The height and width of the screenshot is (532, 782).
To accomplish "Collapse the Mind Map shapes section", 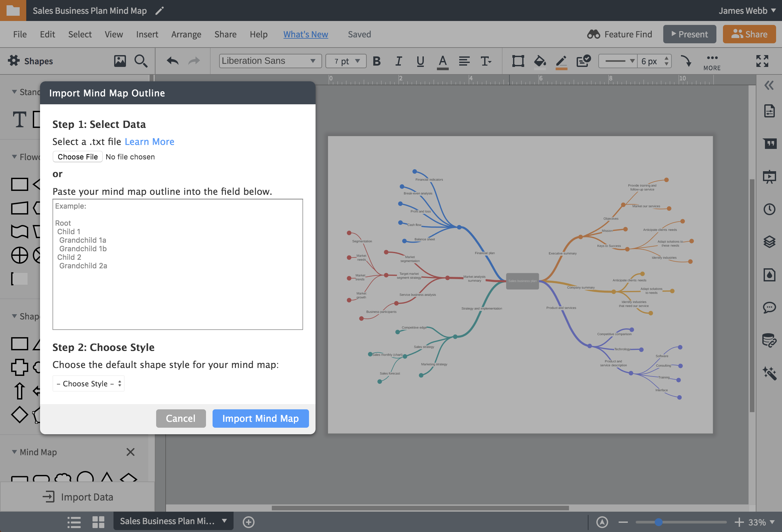I will pos(14,452).
